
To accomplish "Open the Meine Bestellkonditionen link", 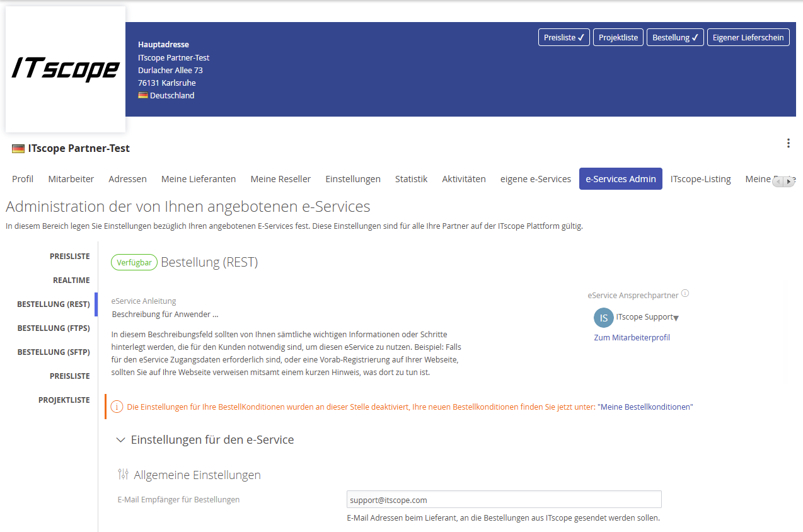I will 645,407.
